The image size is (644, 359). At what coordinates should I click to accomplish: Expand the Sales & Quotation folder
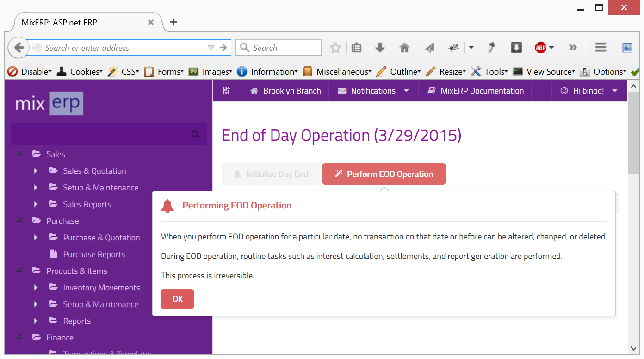(x=36, y=171)
